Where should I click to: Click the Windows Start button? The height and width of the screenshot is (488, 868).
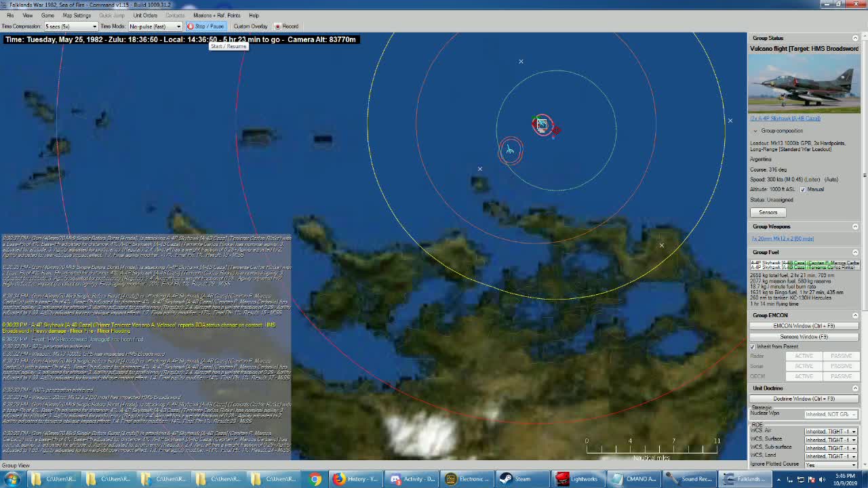coord(12,479)
